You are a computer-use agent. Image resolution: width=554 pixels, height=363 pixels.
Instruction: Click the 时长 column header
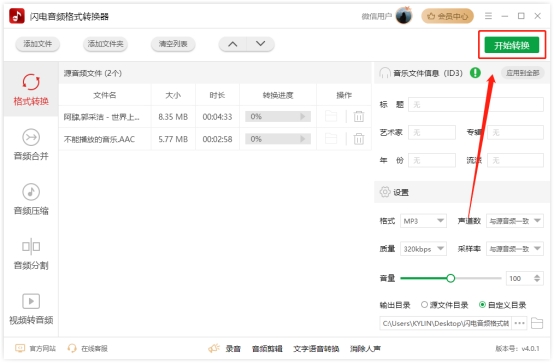(x=217, y=95)
